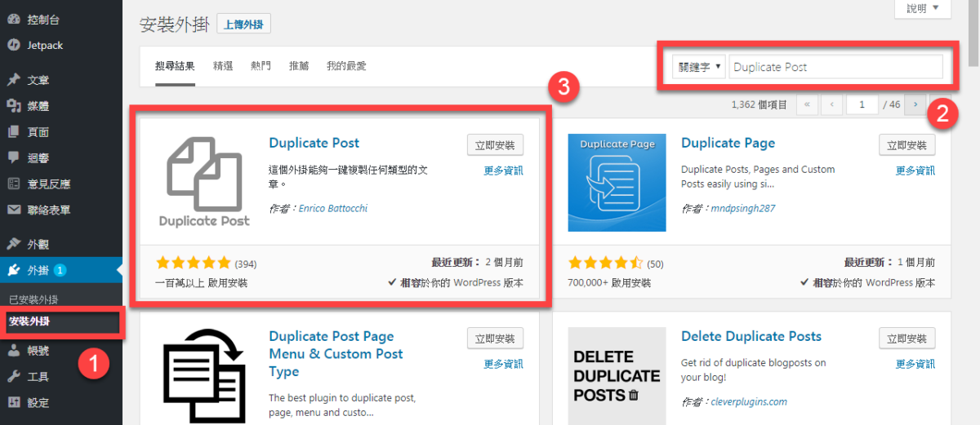Open Duplicate Post Page Menu title link
Screen dimensions: 980x425
pos(336,354)
